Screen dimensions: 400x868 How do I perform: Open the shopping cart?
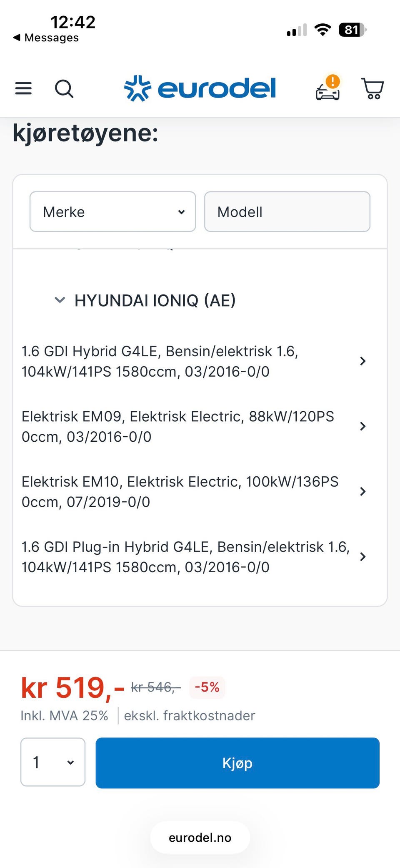tap(372, 88)
